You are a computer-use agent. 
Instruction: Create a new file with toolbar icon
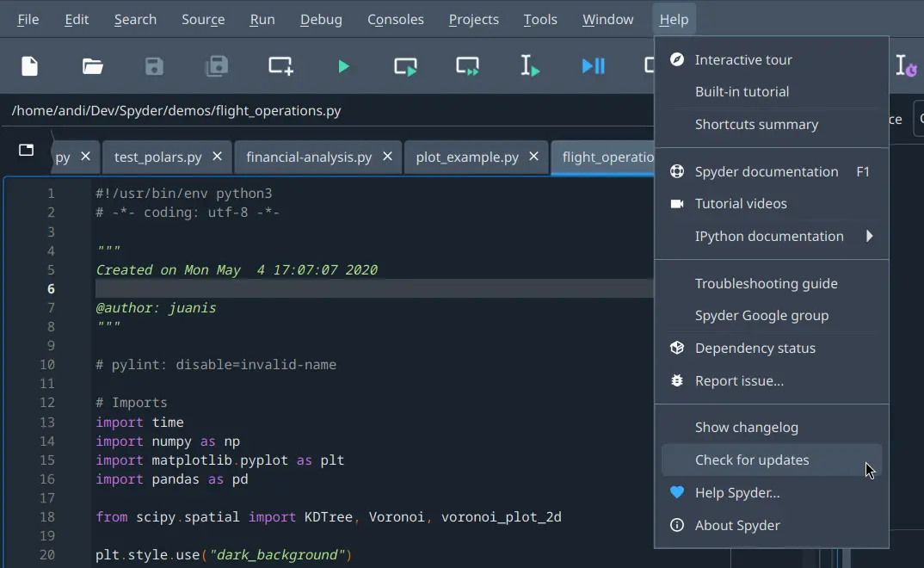point(29,66)
